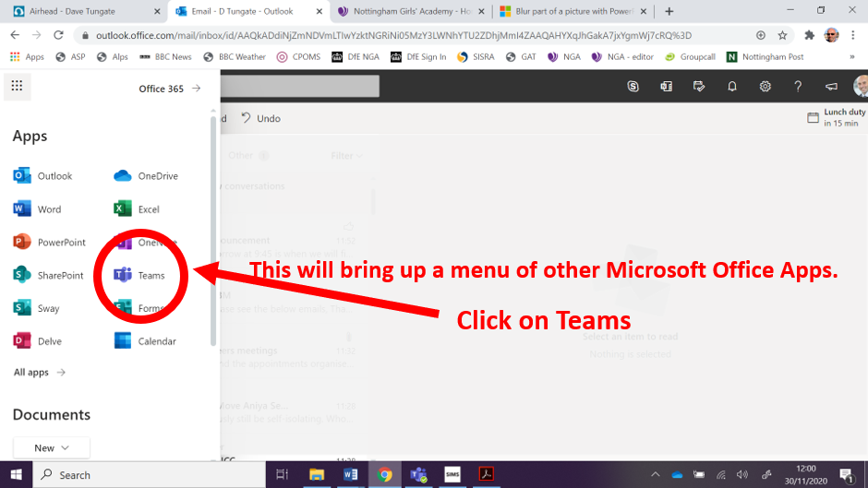Open volume control in system tray
This screenshot has height=488, width=868.
click(742, 475)
